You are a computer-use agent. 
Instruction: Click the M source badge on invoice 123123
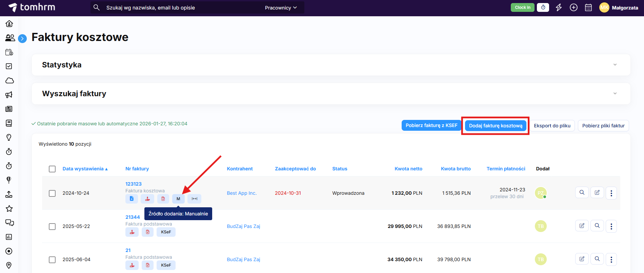(x=178, y=199)
